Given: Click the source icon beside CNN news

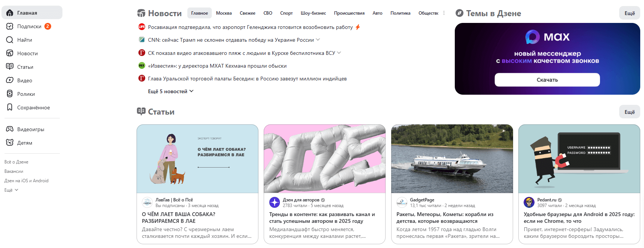Looking at the screenshot, I should [x=142, y=39].
